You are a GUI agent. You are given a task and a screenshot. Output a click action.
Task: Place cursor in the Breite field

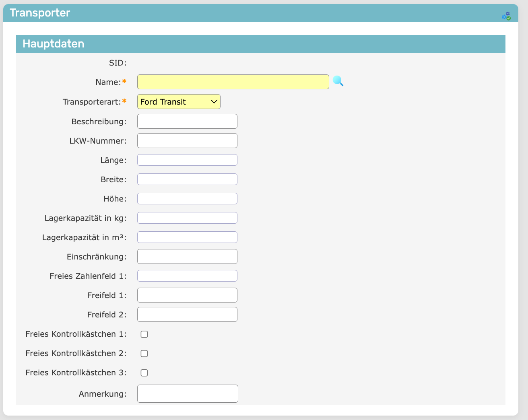coord(187,179)
